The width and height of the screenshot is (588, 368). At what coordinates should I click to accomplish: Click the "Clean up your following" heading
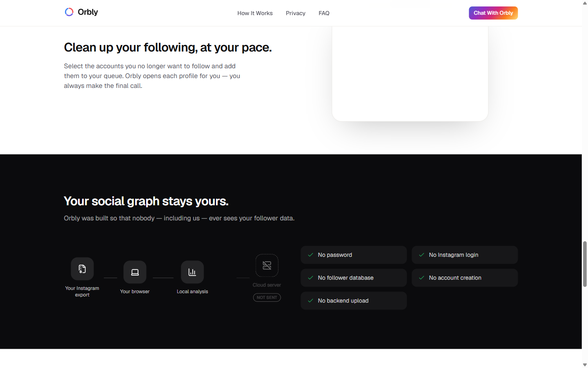point(168,47)
